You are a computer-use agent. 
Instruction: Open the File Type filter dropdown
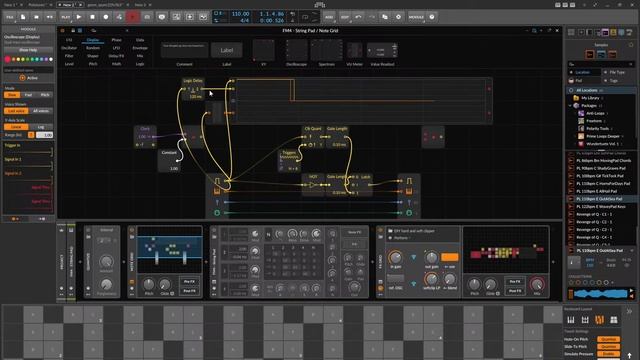click(x=618, y=72)
